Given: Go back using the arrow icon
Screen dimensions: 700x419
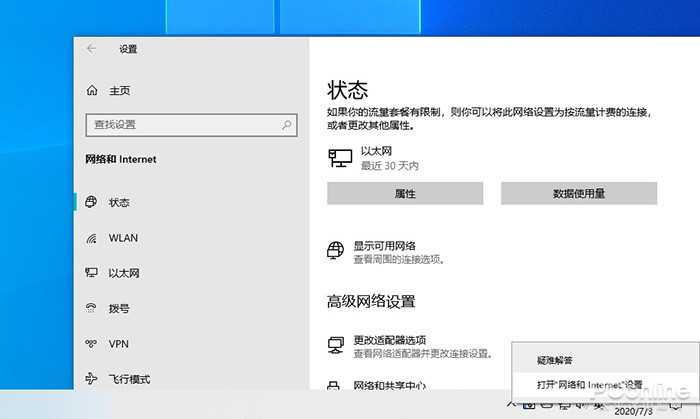Looking at the screenshot, I should [92, 49].
